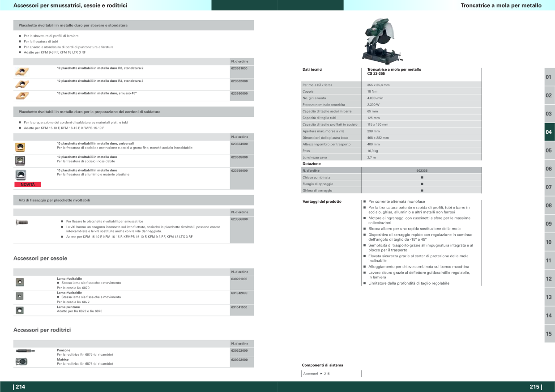Click the Vantaggi del prodotto label
The width and height of the screenshot is (555, 392).
(322, 201)
